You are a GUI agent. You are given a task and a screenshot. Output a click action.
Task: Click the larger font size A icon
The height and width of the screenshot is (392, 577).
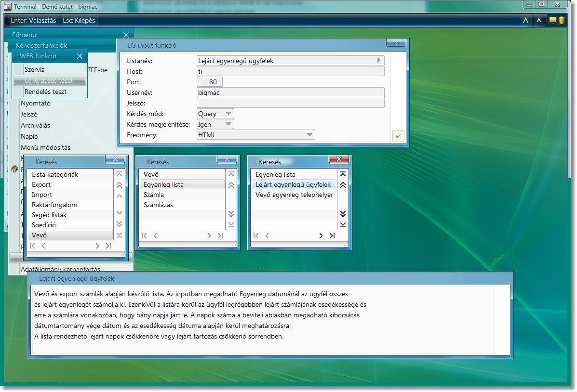tap(525, 20)
